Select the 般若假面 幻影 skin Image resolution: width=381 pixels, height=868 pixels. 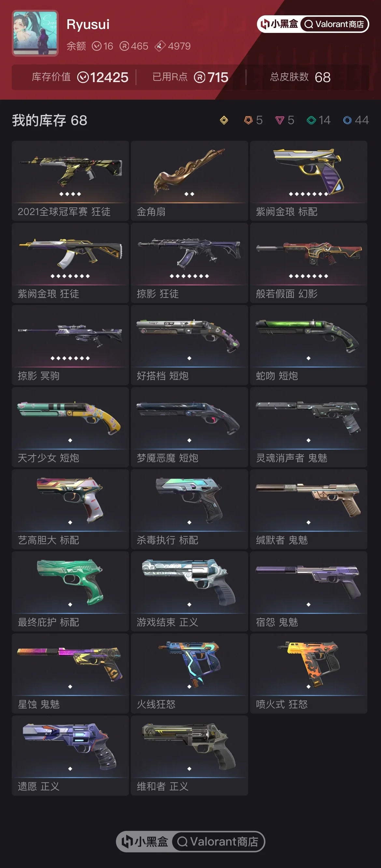pos(309,263)
